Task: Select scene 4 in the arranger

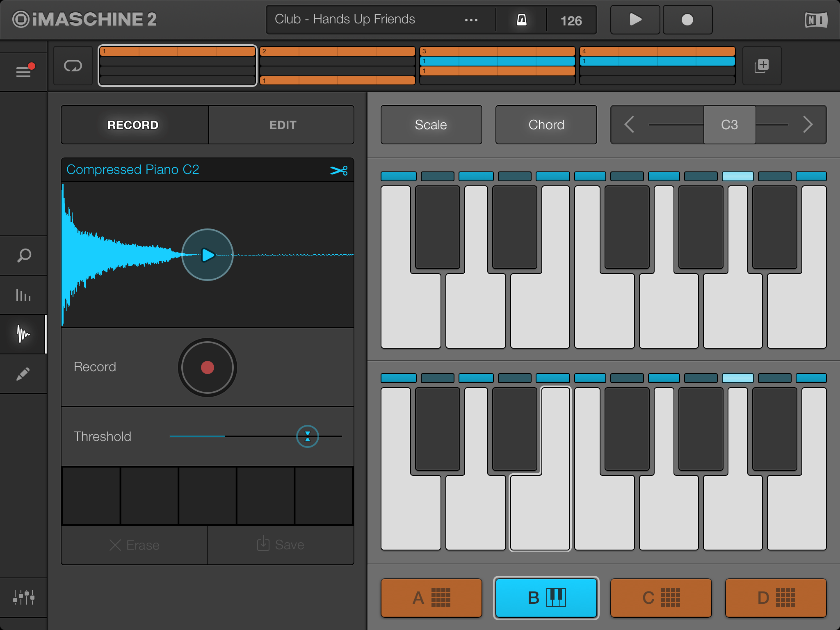Action: pos(657,66)
